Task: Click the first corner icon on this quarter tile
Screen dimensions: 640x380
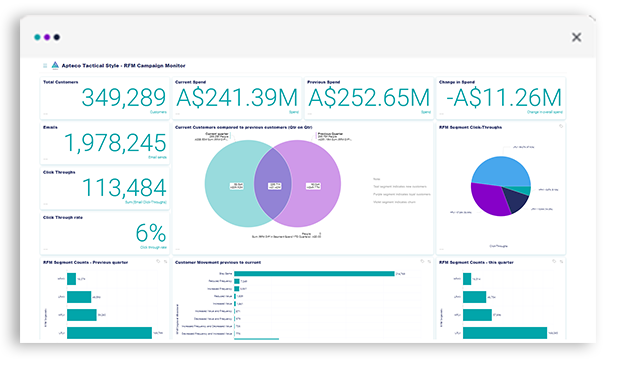Action: [554, 262]
